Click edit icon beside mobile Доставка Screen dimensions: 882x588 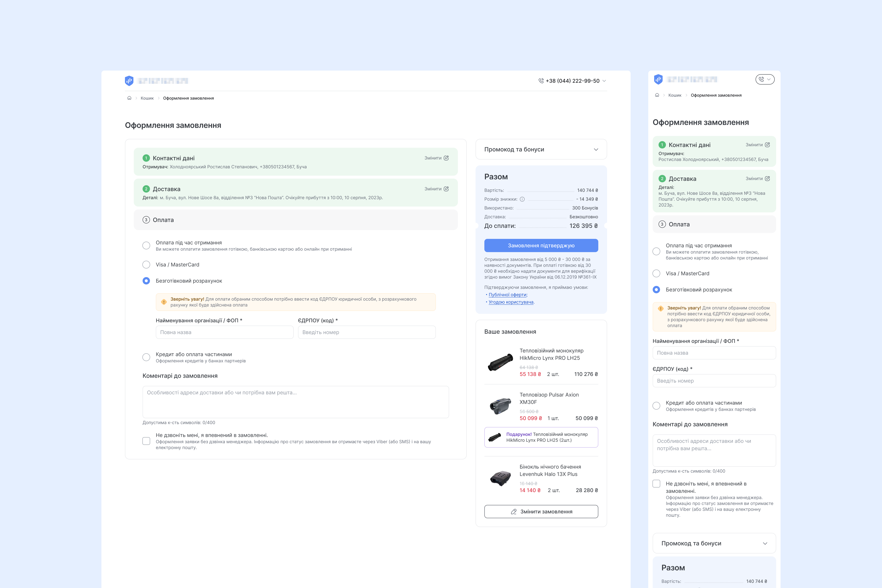click(767, 178)
